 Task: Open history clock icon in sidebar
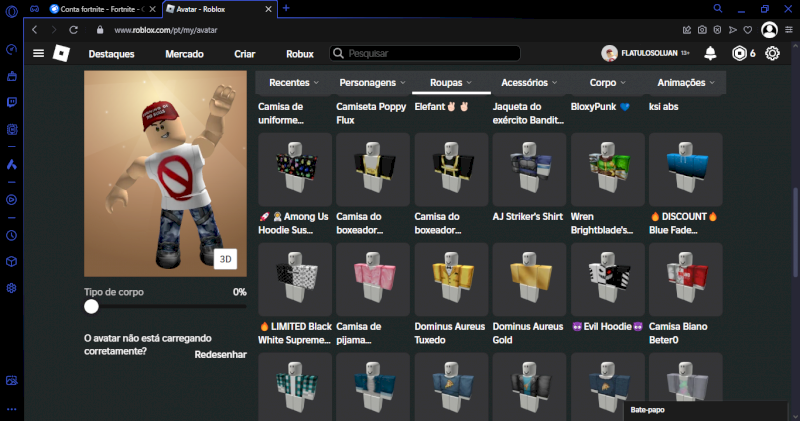pos(11,236)
